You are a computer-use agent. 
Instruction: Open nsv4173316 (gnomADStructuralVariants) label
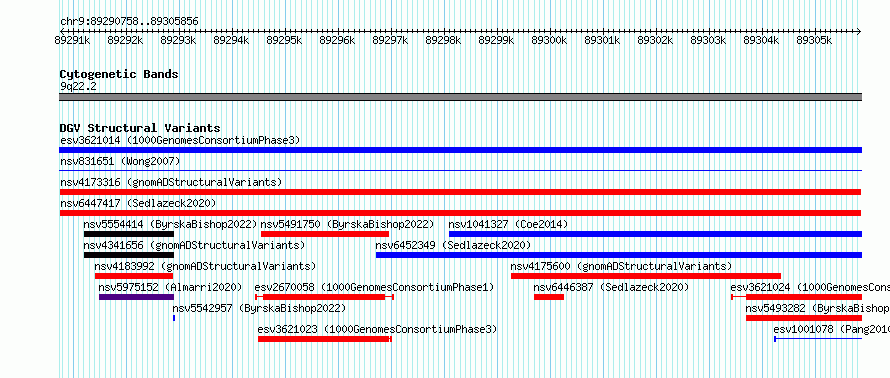171,182
